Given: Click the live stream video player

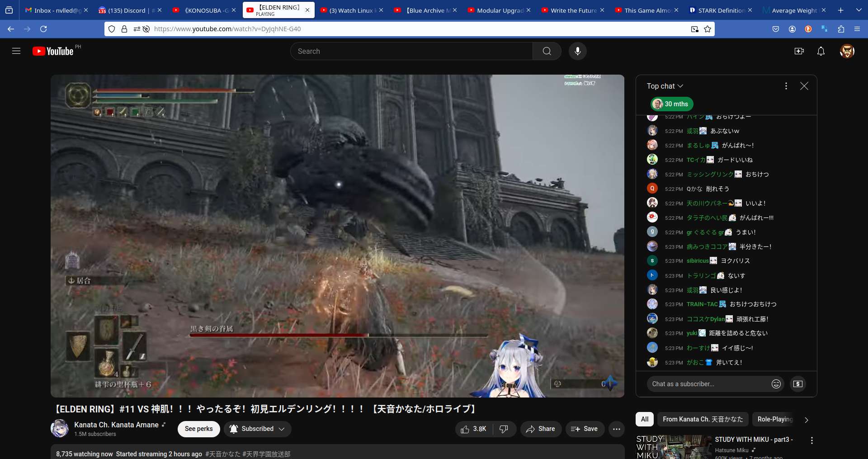Looking at the screenshot, I should coord(337,236).
